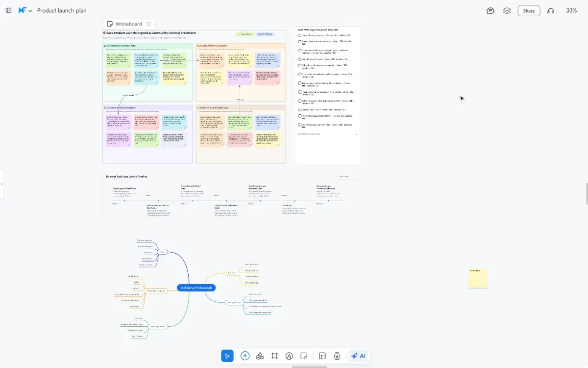Open the layers stack icon
Screen dimensions: 588x368
(507, 11)
